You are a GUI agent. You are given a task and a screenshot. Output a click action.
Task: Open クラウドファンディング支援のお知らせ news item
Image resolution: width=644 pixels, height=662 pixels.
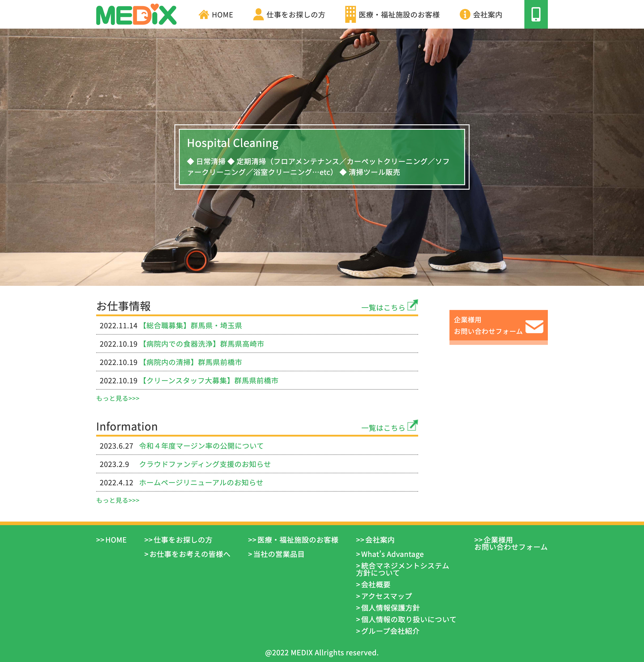205,465
